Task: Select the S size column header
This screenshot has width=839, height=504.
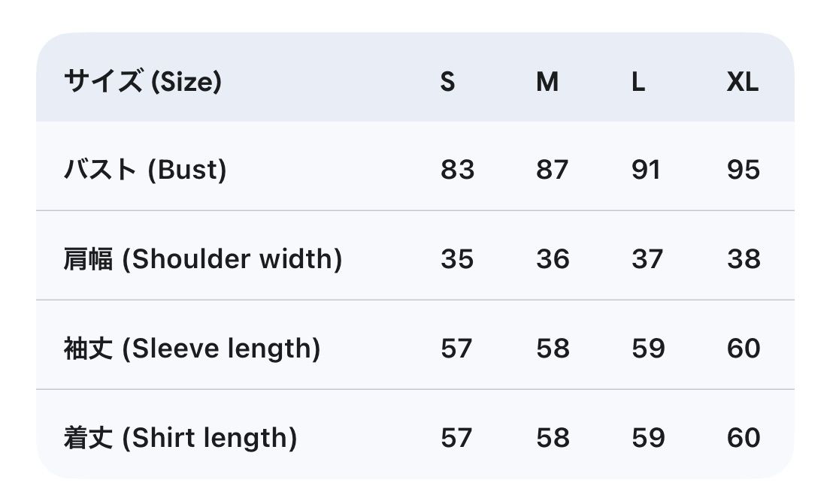Action: (447, 81)
